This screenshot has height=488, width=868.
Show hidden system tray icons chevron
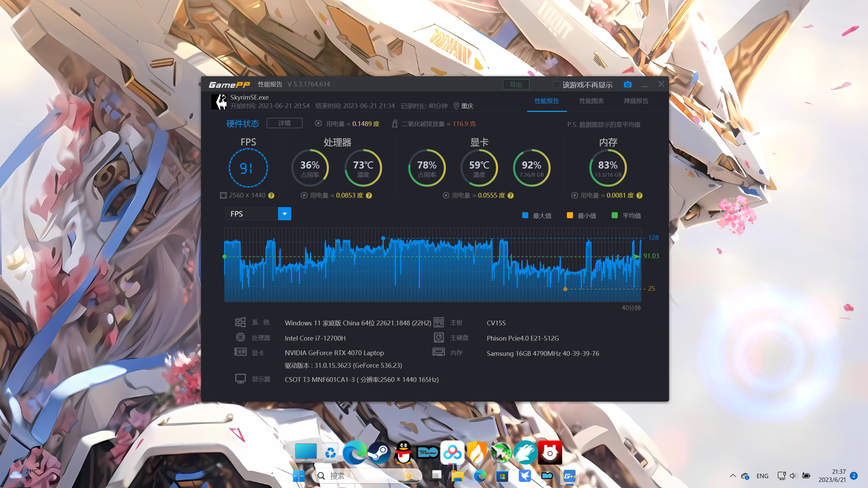click(733, 476)
